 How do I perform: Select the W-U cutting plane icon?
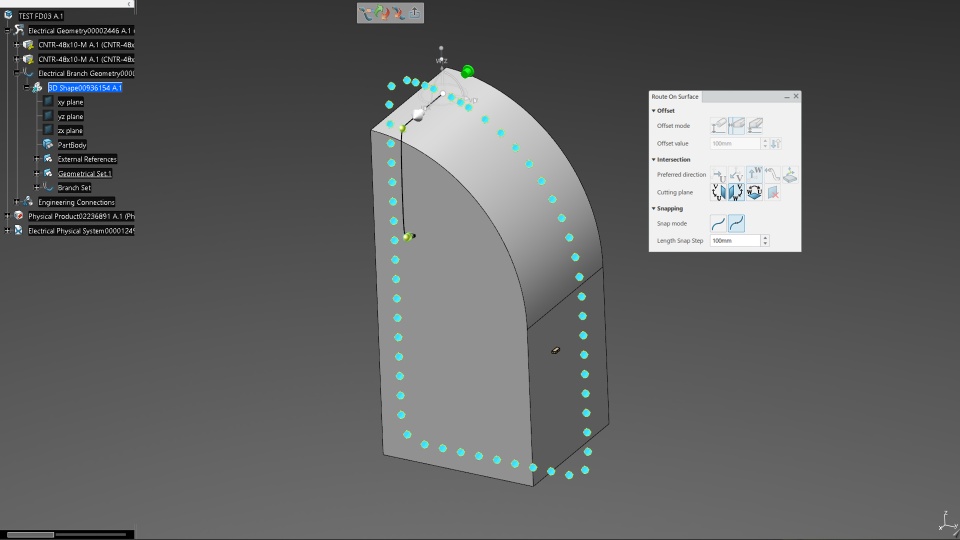[754, 192]
